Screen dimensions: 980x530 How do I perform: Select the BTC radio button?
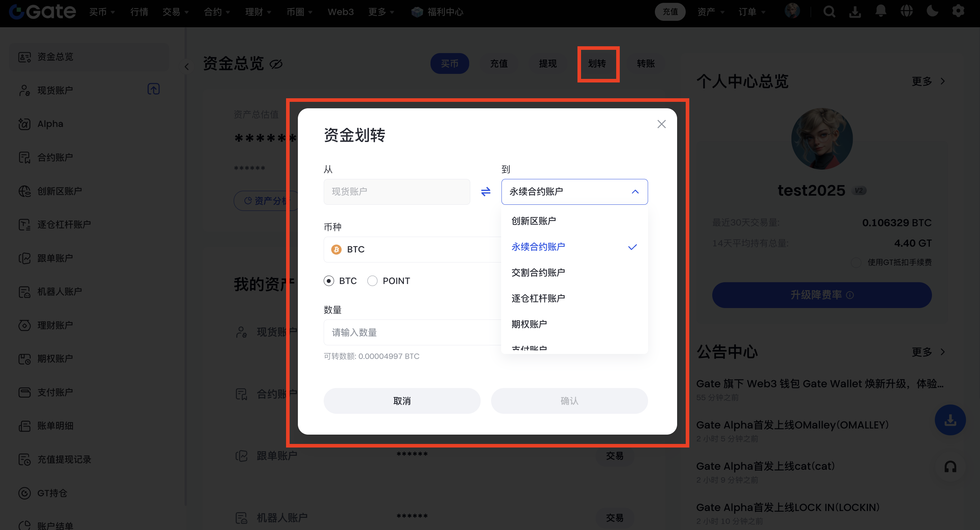tap(329, 281)
